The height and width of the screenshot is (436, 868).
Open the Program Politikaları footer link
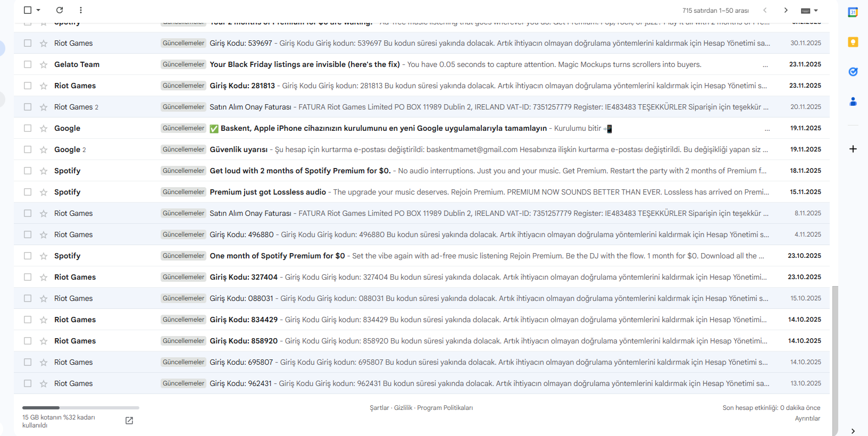tap(445, 408)
